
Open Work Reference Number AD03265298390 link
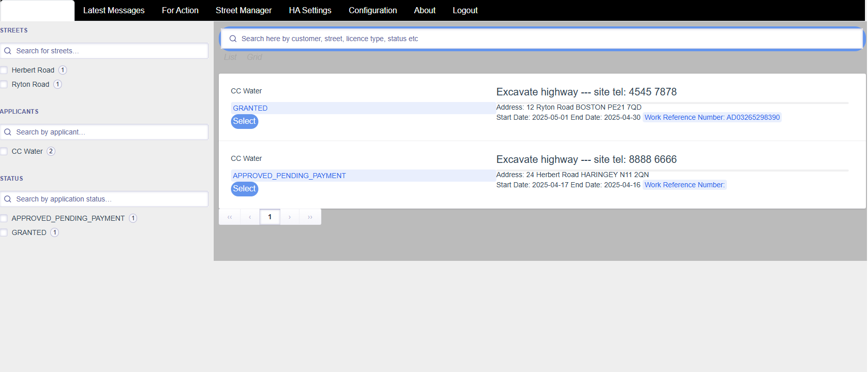point(712,117)
